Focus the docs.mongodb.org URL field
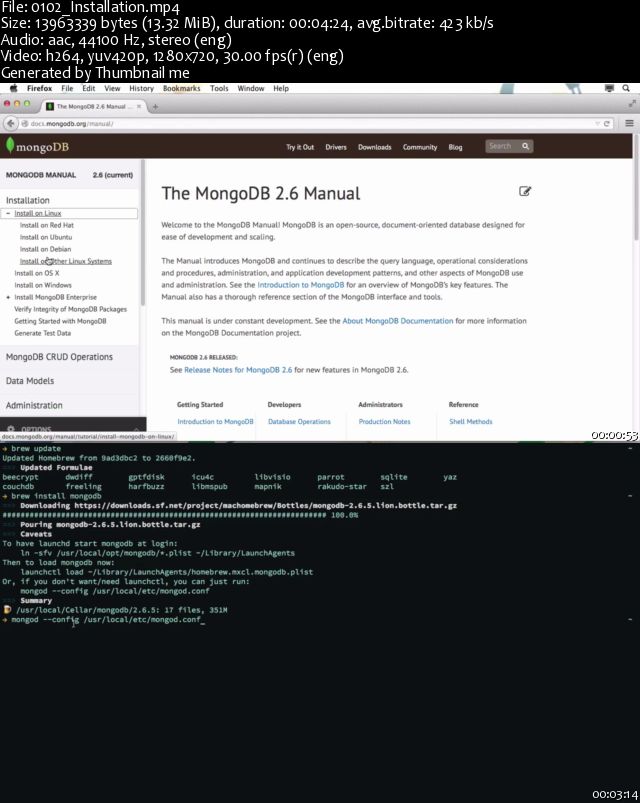Viewport: 640px width, 803px height. coord(307,123)
